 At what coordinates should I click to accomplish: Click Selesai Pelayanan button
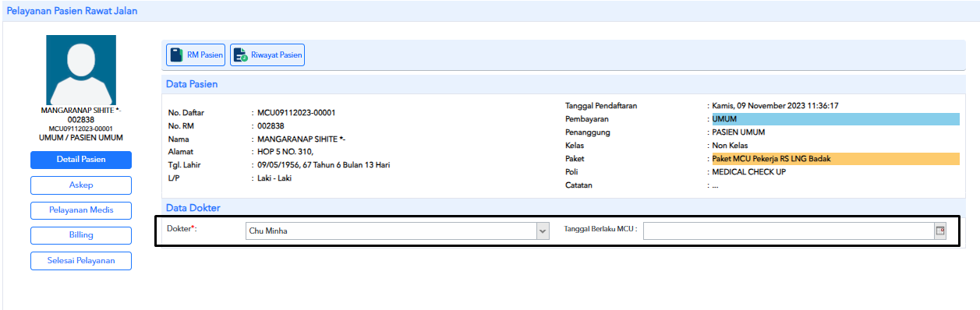point(81,261)
